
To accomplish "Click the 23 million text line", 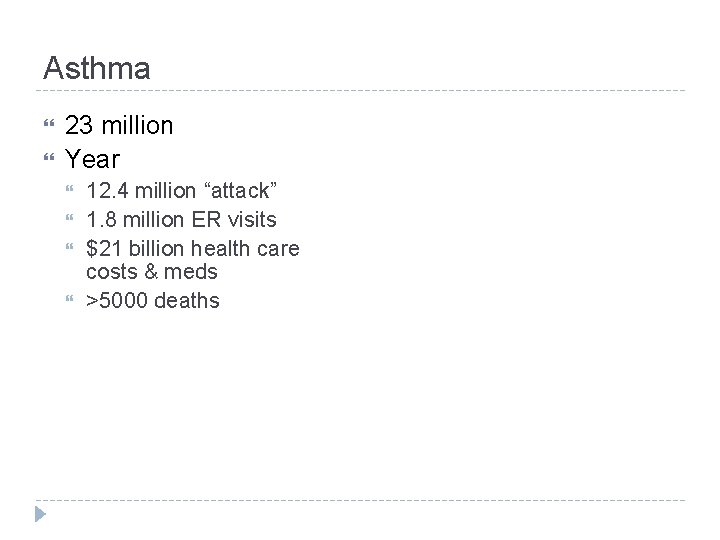I will pos(119,126).
